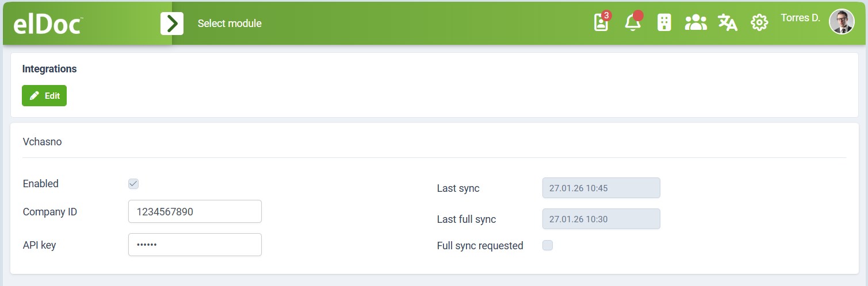The width and height of the screenshot is (868, 286).
Task: Click the Company ID input field
Action: click(194, 211)
